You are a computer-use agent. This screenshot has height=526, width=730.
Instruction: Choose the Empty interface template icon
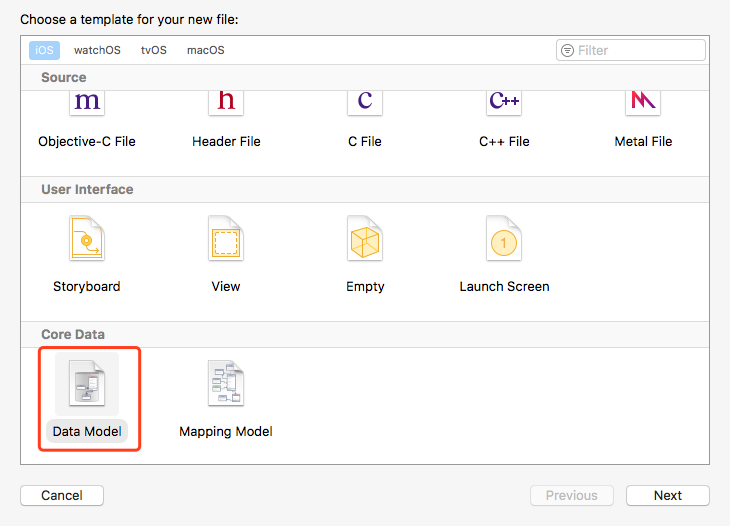[x=365, y=238]
